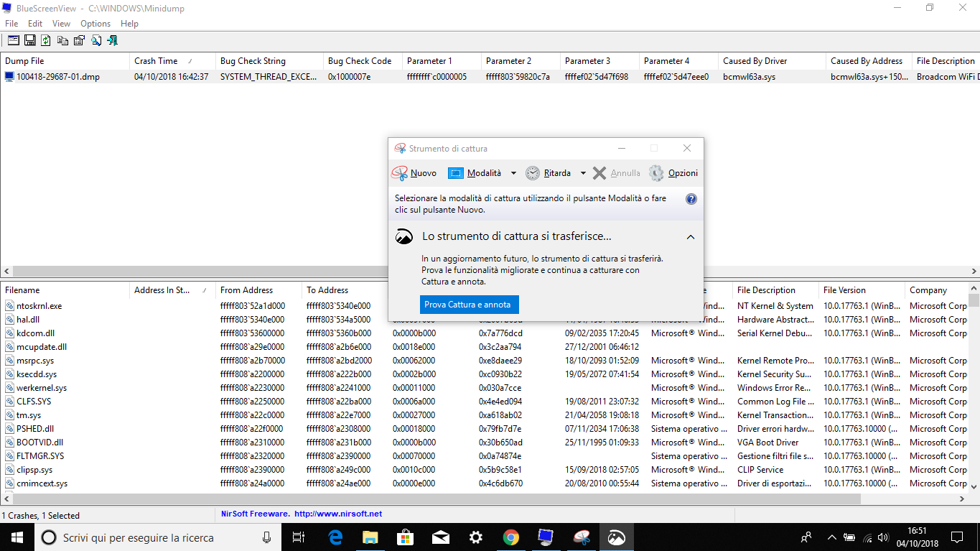Click the Modalità capture mode button
Image resolution: width=980 pixels, height=551 pixels.
(x=475, y=173)
